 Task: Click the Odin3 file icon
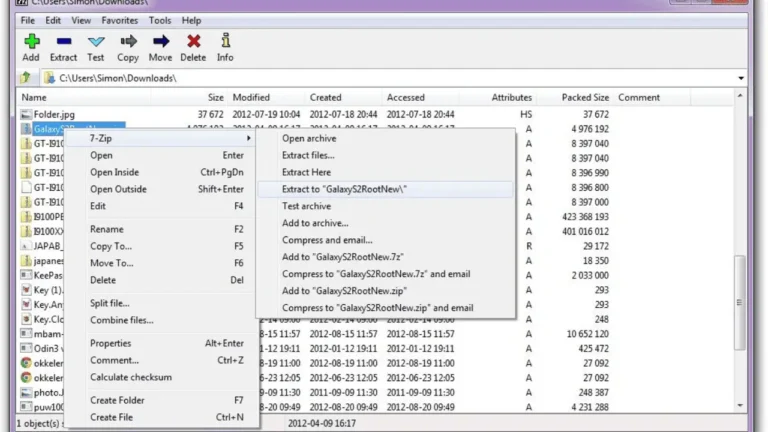26,348
